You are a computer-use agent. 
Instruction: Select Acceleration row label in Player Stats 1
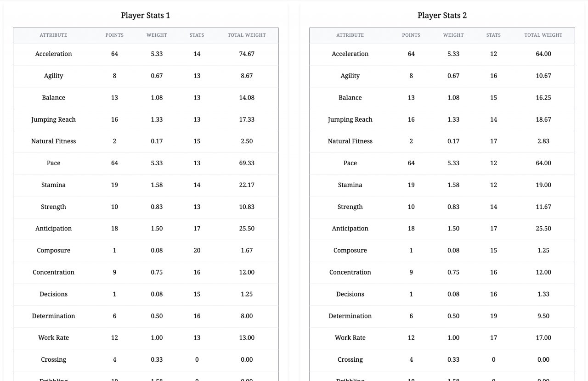click(x=53, y=54)
